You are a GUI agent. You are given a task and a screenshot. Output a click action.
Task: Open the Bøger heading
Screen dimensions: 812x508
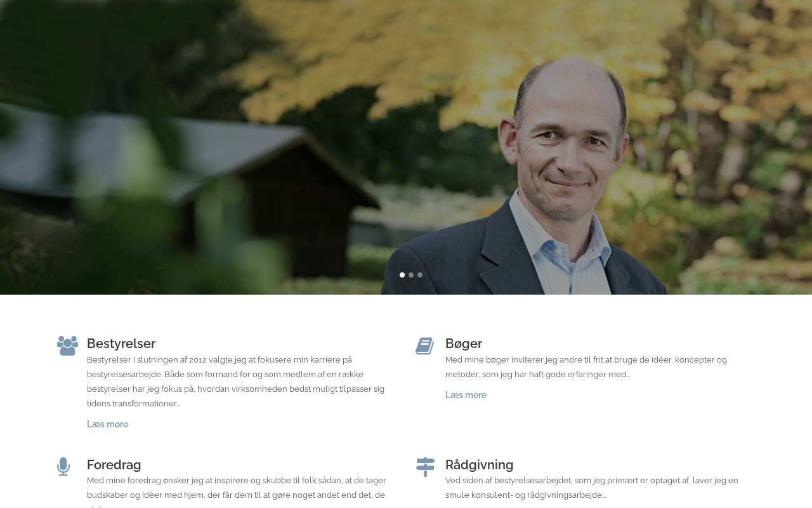(x=464, y=344)
